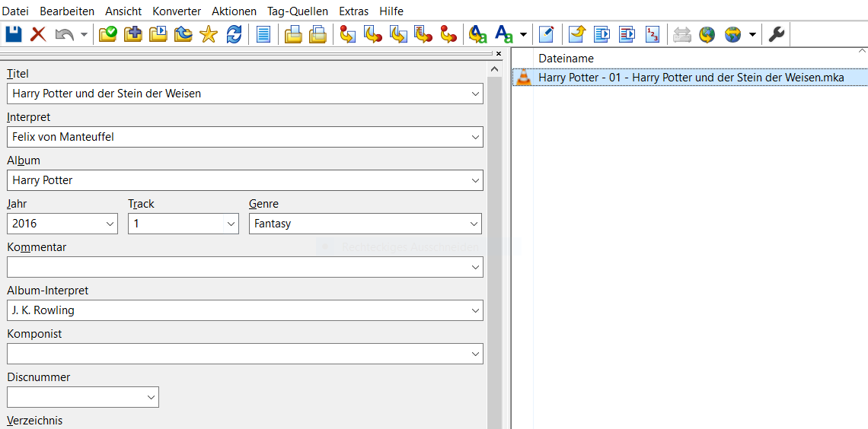Viewport: 868px width, 429px height.
Task: Open the extended tags edit icon
Action: click(x=546, y=34)
